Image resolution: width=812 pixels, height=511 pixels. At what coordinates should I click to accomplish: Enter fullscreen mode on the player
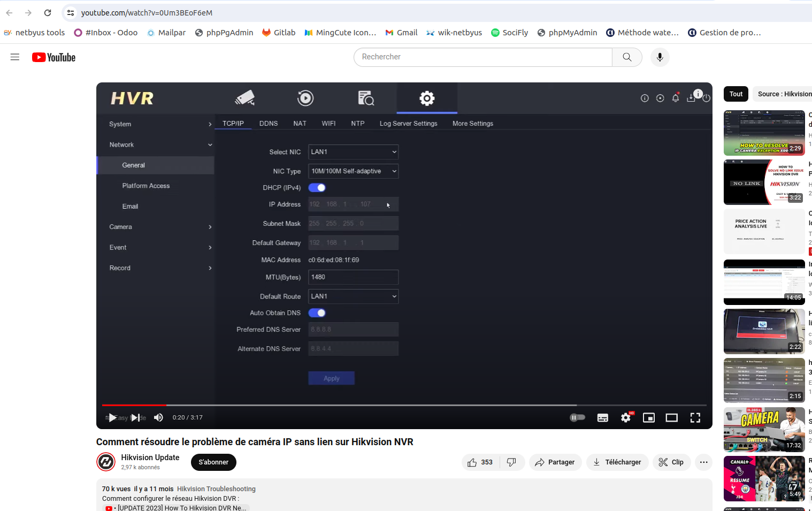tap(695, 417)
